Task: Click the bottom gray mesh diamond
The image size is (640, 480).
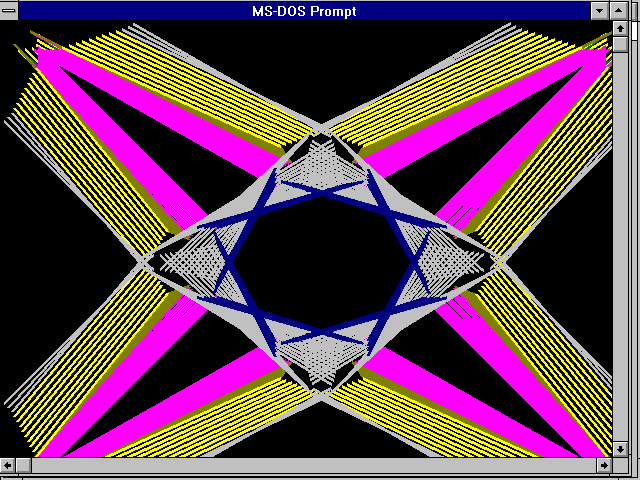Action: pyautogui.click(x=322, y=359)
